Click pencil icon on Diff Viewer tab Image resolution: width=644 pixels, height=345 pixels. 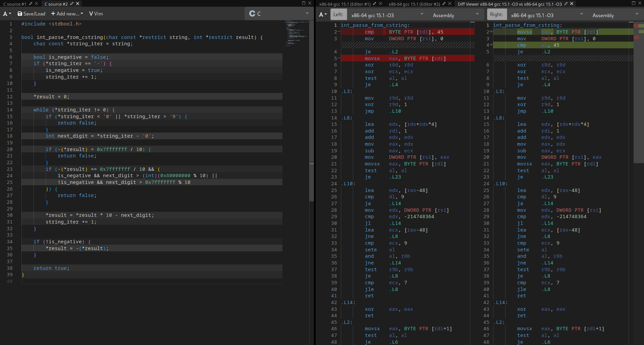pos(566,4)
